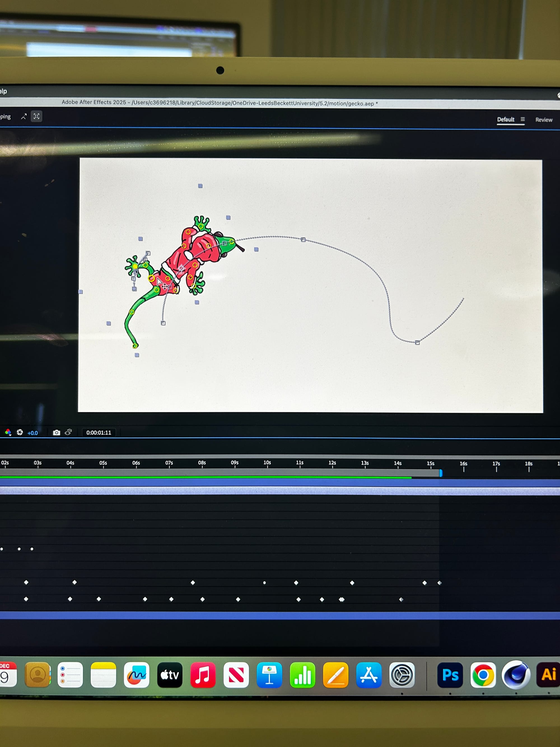
Task: Click the preview time 0:00:01:11 field
Action: (99, 432)
